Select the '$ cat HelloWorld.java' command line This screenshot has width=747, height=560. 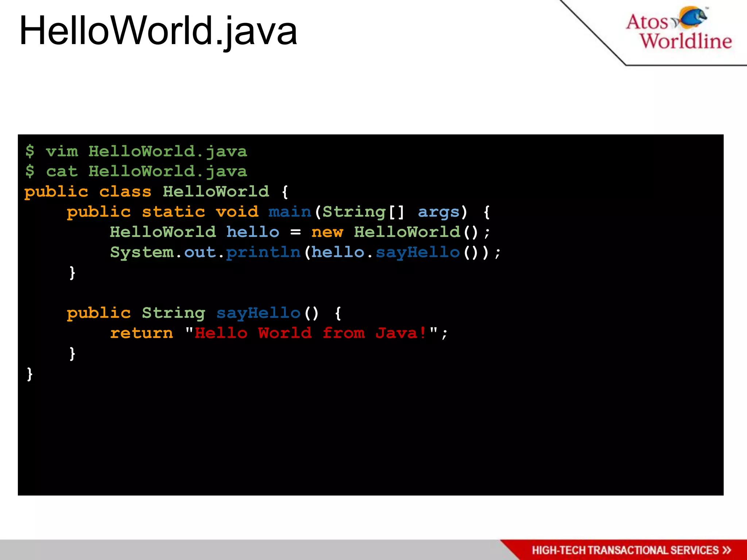click(136, 171)
